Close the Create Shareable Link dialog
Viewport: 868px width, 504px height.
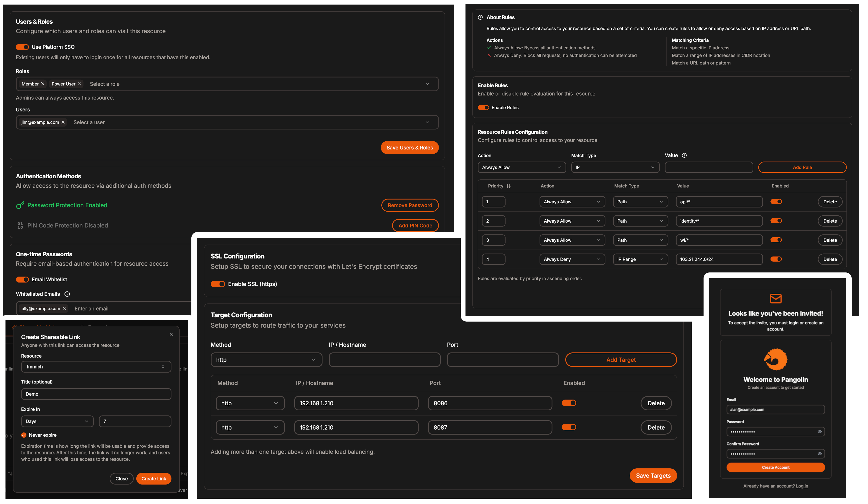coord(171,334)
